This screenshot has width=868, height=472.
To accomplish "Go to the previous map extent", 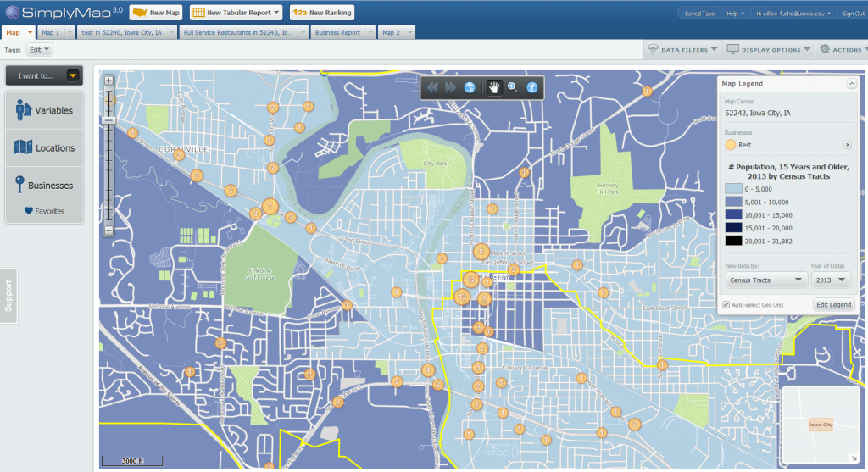I will [432, 87].
